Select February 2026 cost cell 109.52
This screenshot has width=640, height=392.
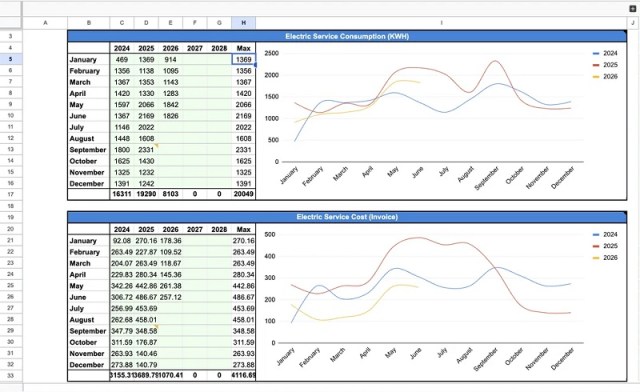pyautogui.click(x=171, y=252)
